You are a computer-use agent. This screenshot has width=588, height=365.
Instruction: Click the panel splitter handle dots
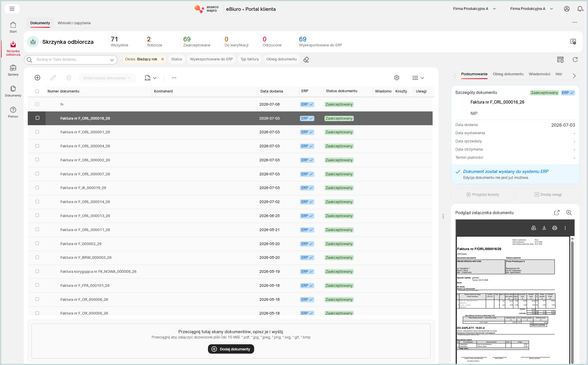click(443, 216)
